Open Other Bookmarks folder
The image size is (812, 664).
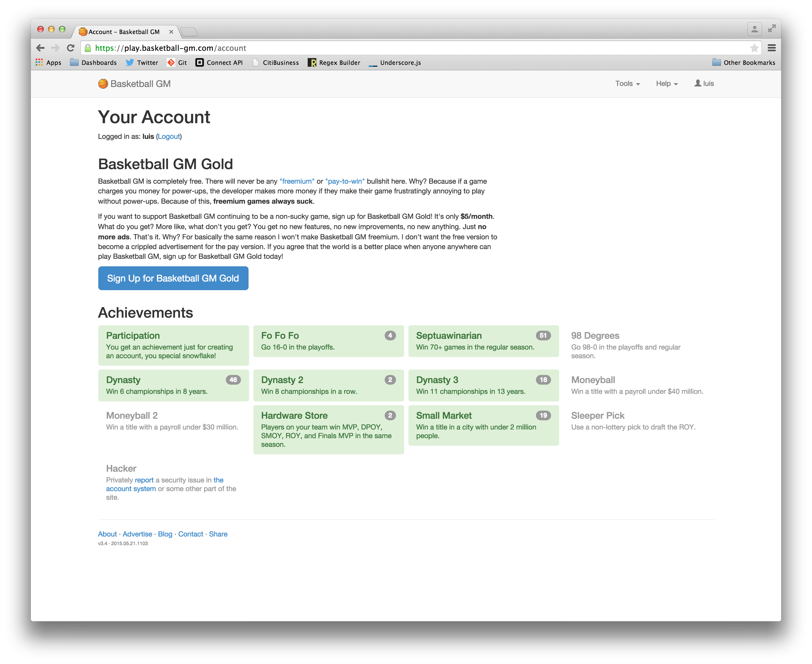tap(744, 62)
